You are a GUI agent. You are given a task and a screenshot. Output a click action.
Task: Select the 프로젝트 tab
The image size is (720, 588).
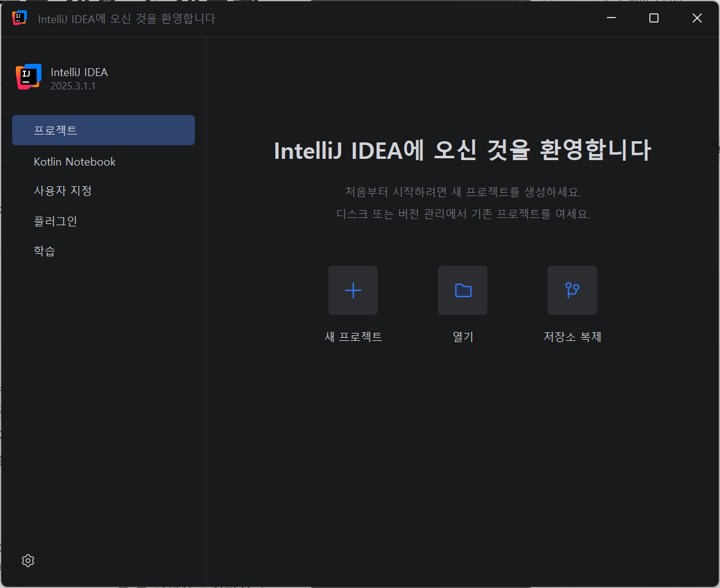pos(104,130)
